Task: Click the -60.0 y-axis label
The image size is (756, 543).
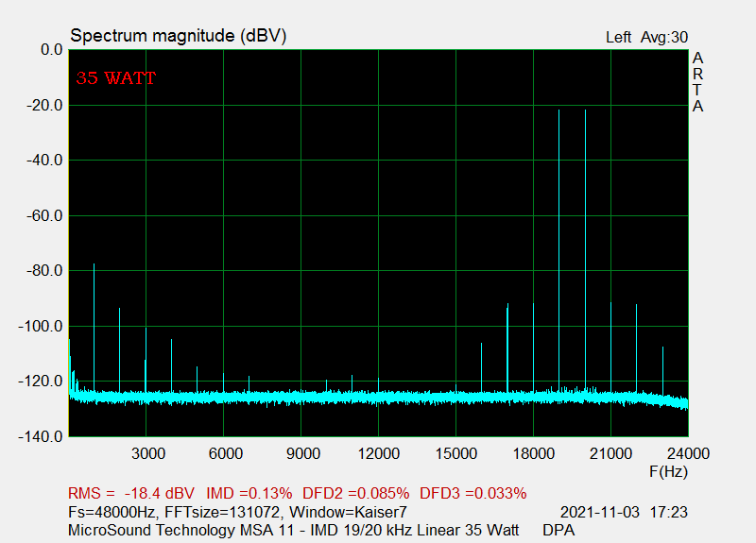Action: point(44,216)
